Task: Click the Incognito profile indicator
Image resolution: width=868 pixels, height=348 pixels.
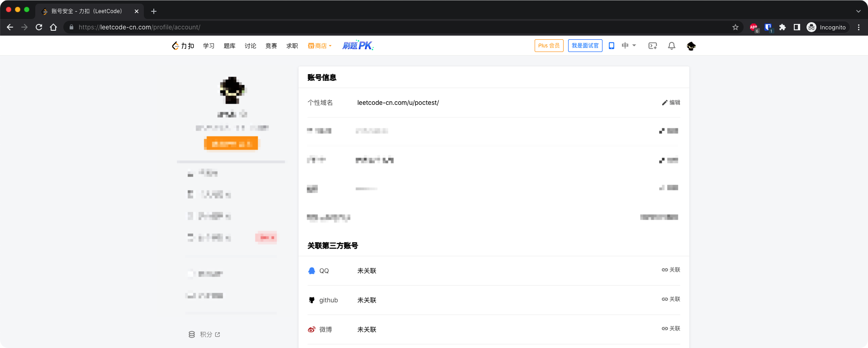Action: (827, 27)
